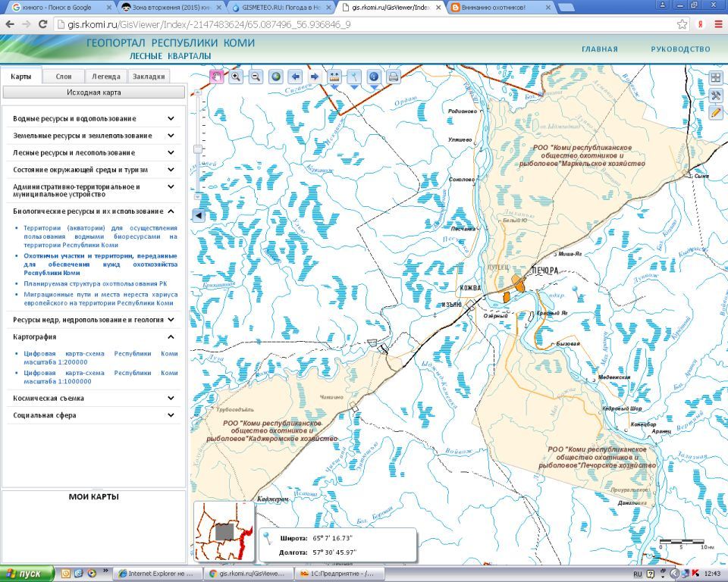
Task: Open the measure ruler tool
Action: pos(334,77)
